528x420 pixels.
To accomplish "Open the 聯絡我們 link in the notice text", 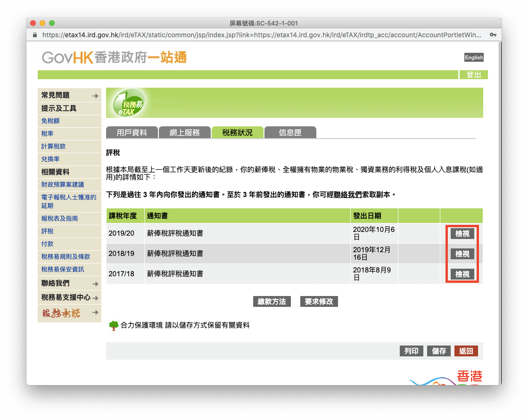I will (x=347, y=195).
